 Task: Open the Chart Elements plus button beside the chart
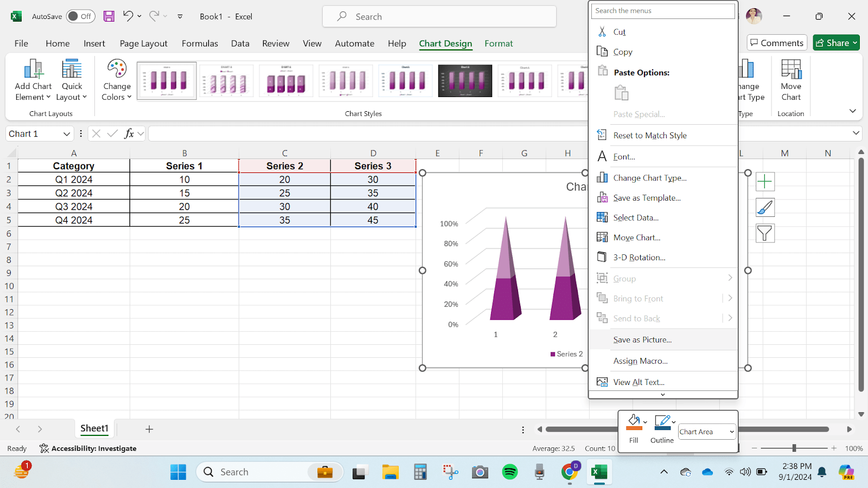[765, 182]
